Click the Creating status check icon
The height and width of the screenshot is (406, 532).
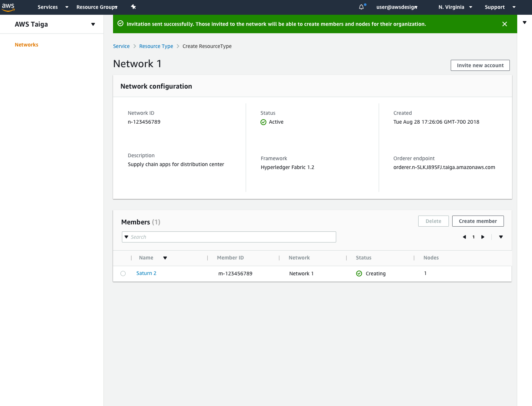(359, 273)
